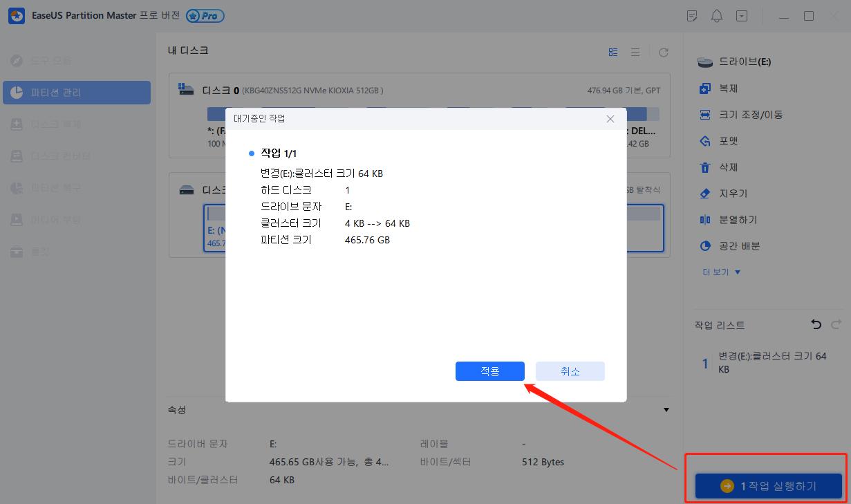The image size is (851, 504).
Task: Click the 적용 (Apply) button
Action: point(489,371)
